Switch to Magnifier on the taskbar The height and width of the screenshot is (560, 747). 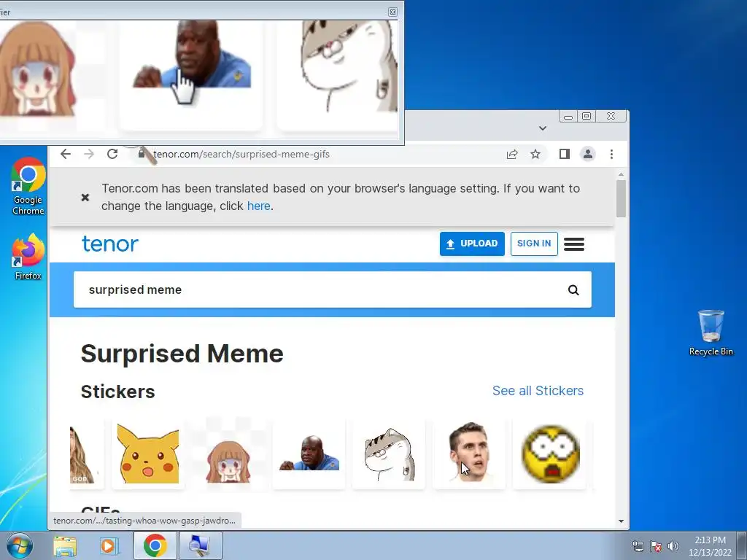coord(200,545)
